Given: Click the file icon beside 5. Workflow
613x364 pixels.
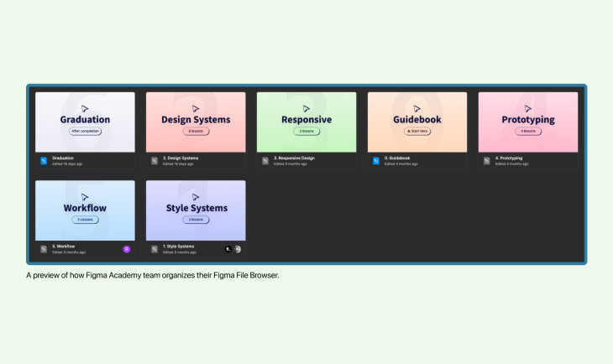Looking at the screenshot, I should [44, 249].
